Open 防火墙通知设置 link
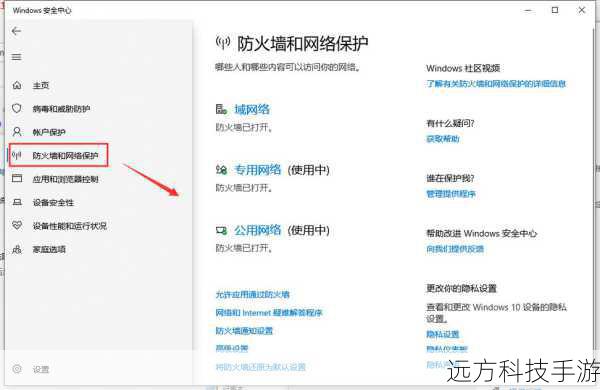Viewport: 600px width, 390px height. click(x=244, y=330)
